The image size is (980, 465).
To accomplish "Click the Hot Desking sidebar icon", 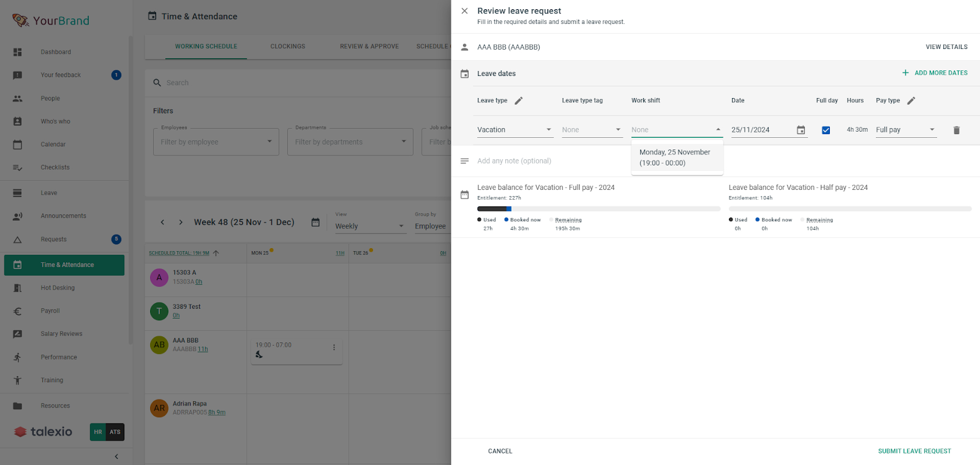I will [18, 288].
